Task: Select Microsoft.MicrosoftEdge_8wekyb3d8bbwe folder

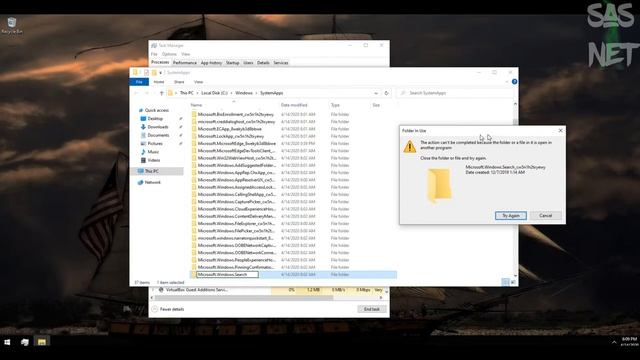Action: pyautogui.click(x=237, y=144)
